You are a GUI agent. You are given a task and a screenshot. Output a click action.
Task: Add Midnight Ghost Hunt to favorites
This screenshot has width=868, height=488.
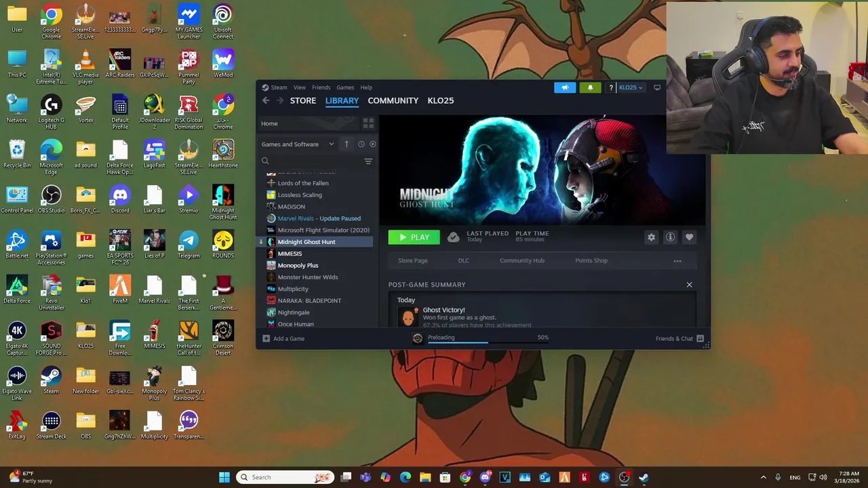click(x=689, y=237)
